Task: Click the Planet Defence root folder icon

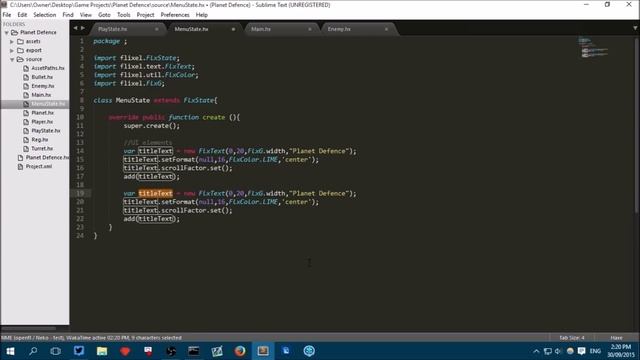Action: [x=15, y=32]
